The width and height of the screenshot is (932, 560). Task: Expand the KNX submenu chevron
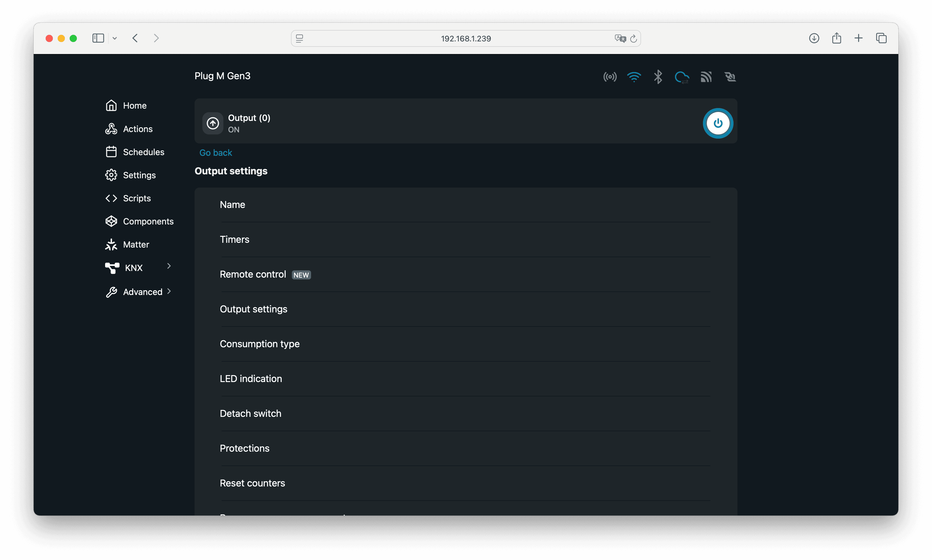[x=169, y=266]
